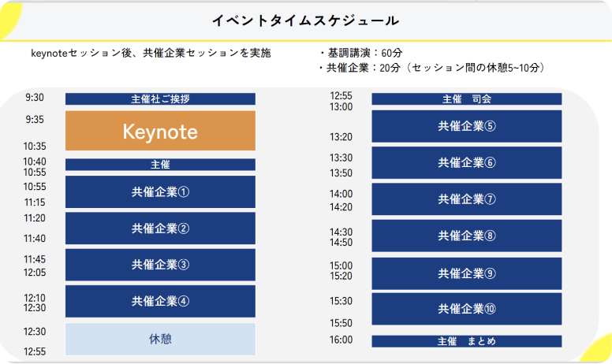Click the 15:30 time label
Screen dimensions: 612x364
pyautogui.click(x=341, y=301)
